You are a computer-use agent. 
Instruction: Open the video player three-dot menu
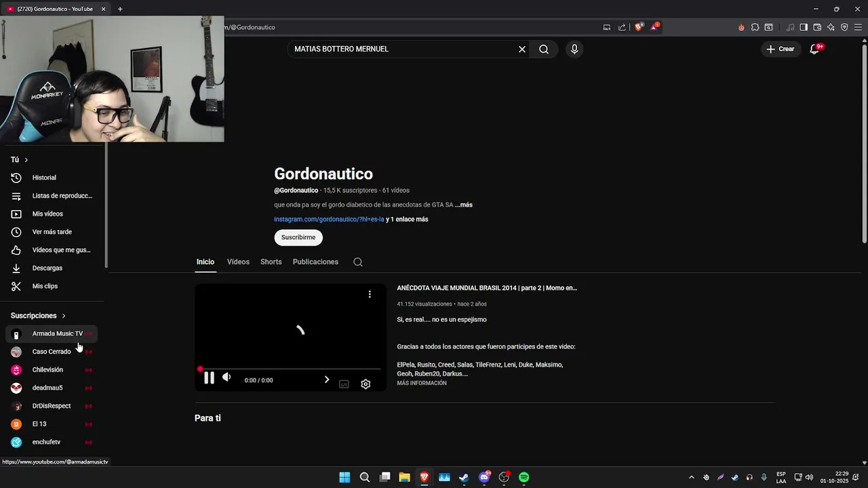[x=370, y=294]
